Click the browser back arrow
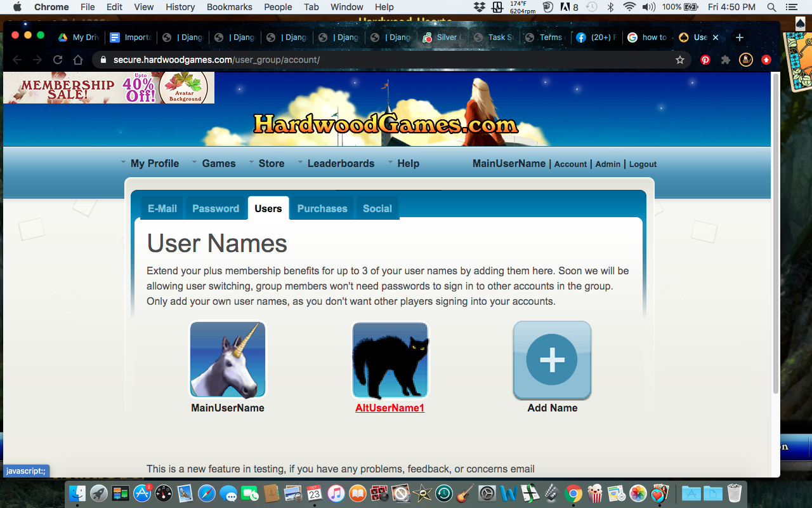The height and width of the screenshot is (508, 812). [17, 60]
